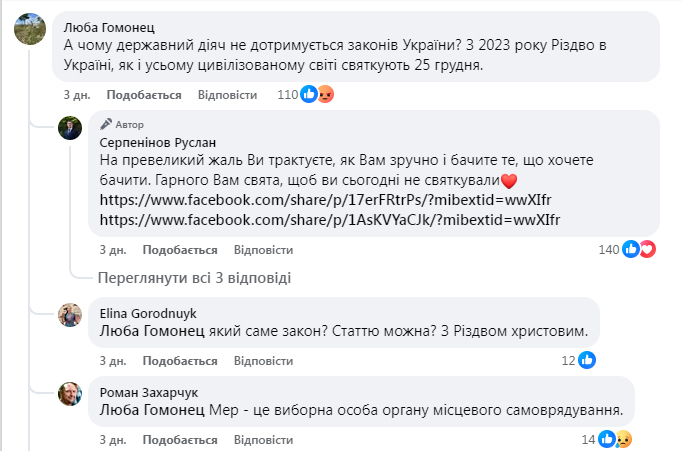Image resolution: width=682 pixels, height=451 pixels.
Task: Click Люба Гомонец mention in Elina's comment
Action: tap(156, 331)
